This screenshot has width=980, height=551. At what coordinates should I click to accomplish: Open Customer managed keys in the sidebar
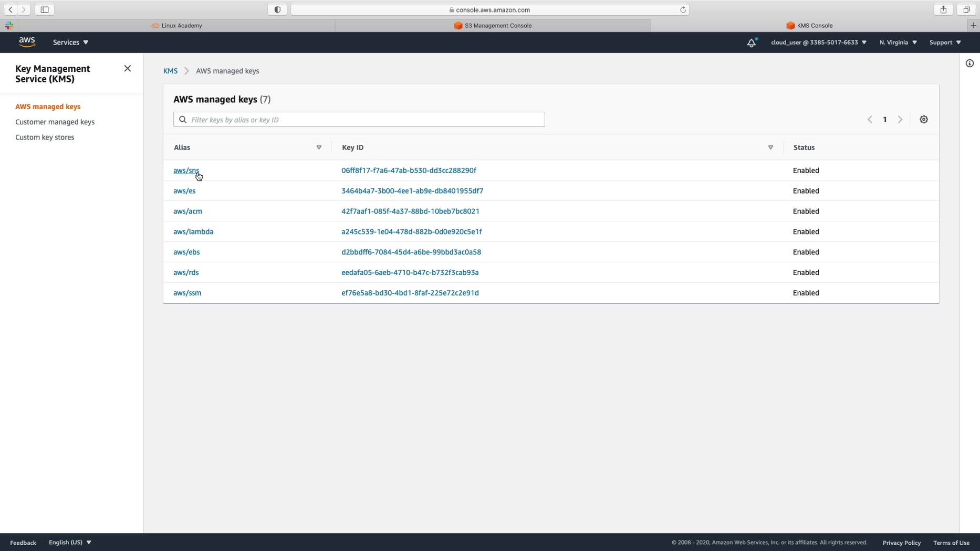[55, 122]
